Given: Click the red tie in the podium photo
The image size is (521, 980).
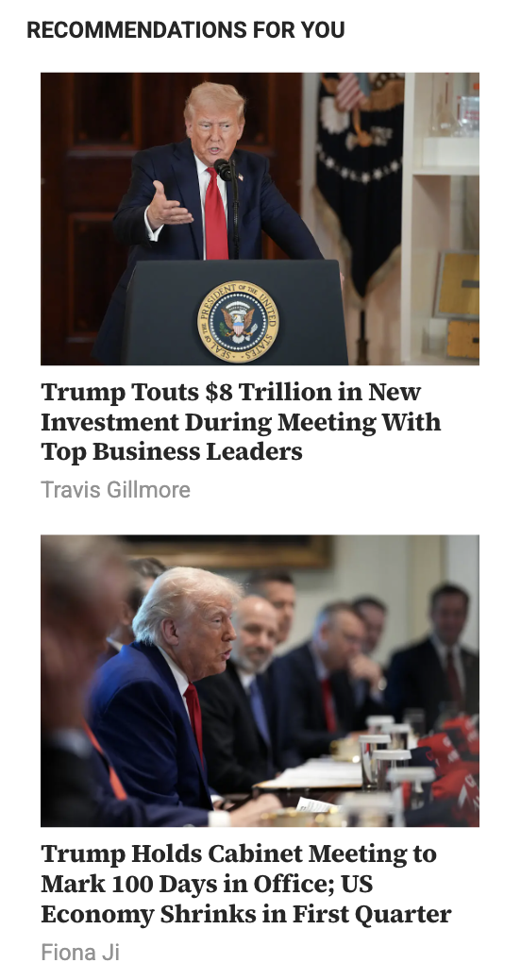Looking at the screenshot, I should [x=216, y=214].
